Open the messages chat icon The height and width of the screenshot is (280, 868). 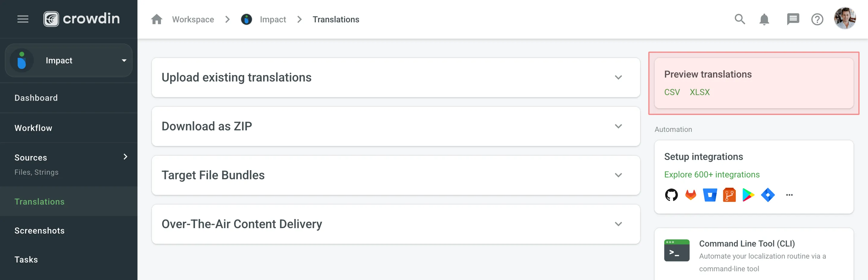click(x=793, y=19)
